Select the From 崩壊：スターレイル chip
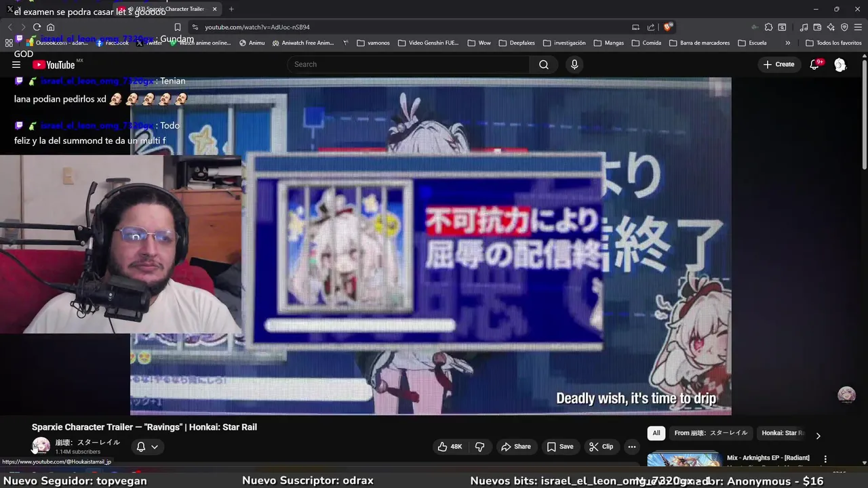The height and width of the screenshot is (488, 868). point(711,433)
